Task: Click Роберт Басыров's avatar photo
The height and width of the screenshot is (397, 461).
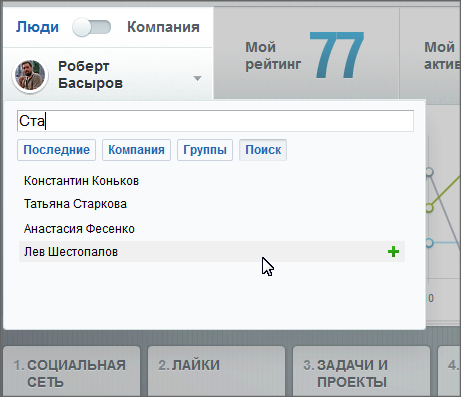Action: pyautogui.click(x=30, y=76)
